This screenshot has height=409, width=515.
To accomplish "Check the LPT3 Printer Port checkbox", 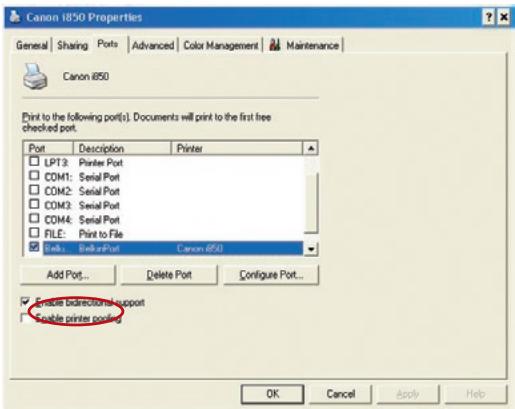I will (x=34, y=161).
